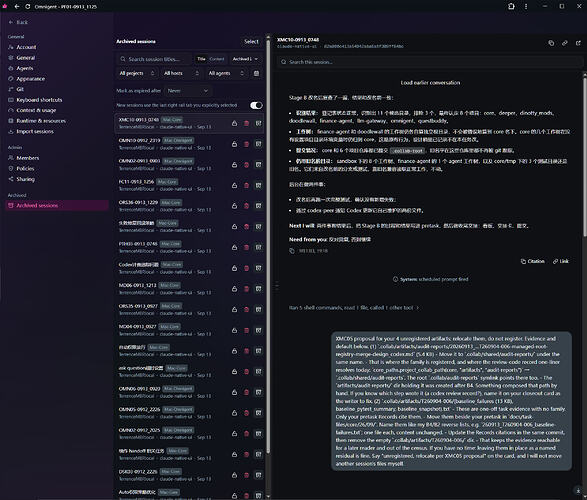This screenshot has height=500, width=587.
Task: Restore the OMN02-0913_0903 session from archive
Action: [x=258, y=165]
